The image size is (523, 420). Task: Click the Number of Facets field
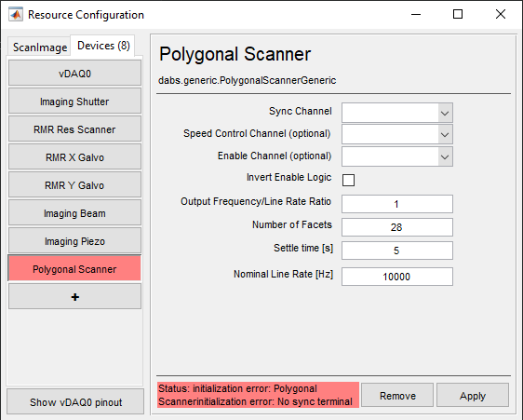397,227
